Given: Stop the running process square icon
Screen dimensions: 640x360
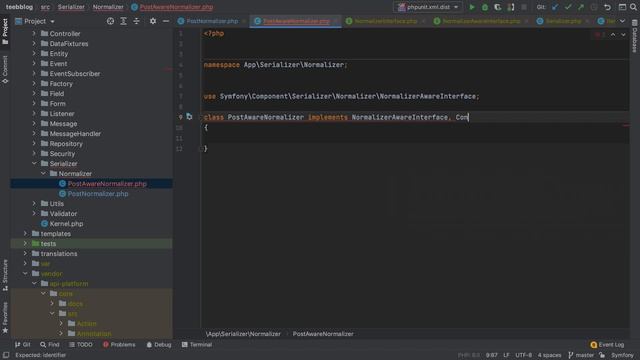Looking at the screenshot, I should pyautogui.click(x=524, y=7).
